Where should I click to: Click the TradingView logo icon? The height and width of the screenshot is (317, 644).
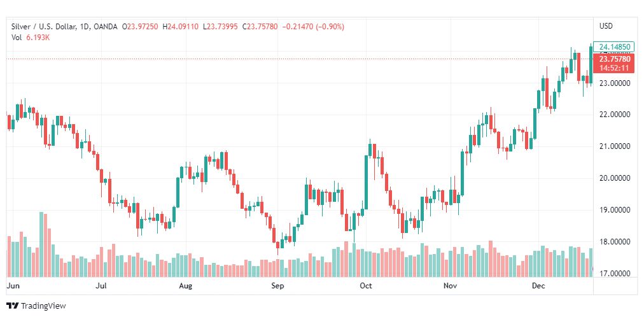click(x=13, y=306)
